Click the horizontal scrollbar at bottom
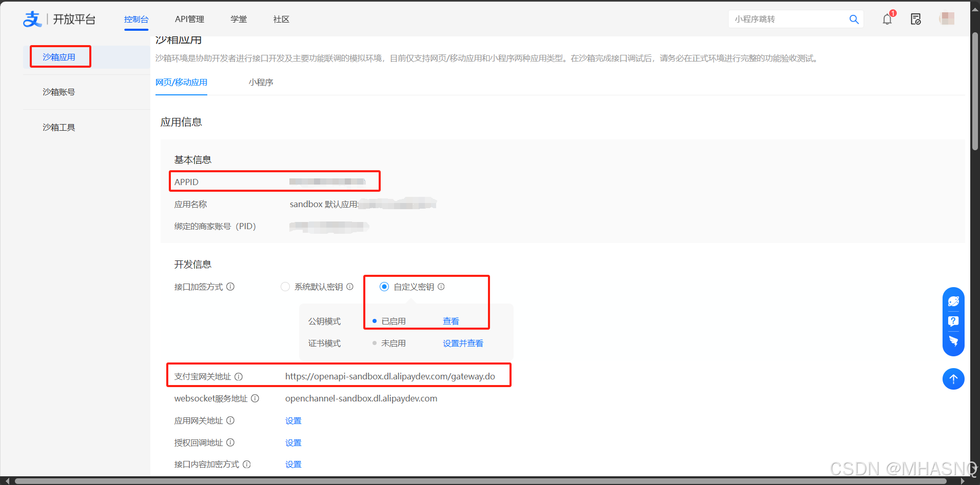The width and height of the screenshot is (980, 485). [480, 481]
